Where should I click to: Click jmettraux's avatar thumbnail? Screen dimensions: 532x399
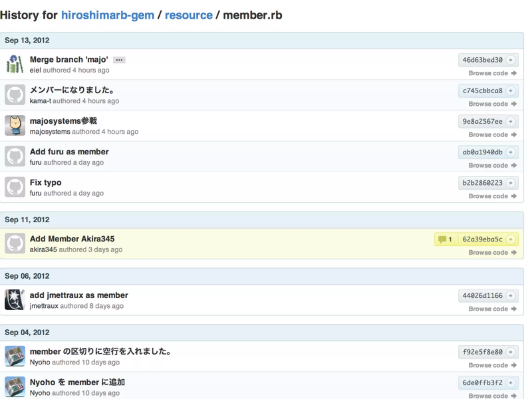click(15, 300)
